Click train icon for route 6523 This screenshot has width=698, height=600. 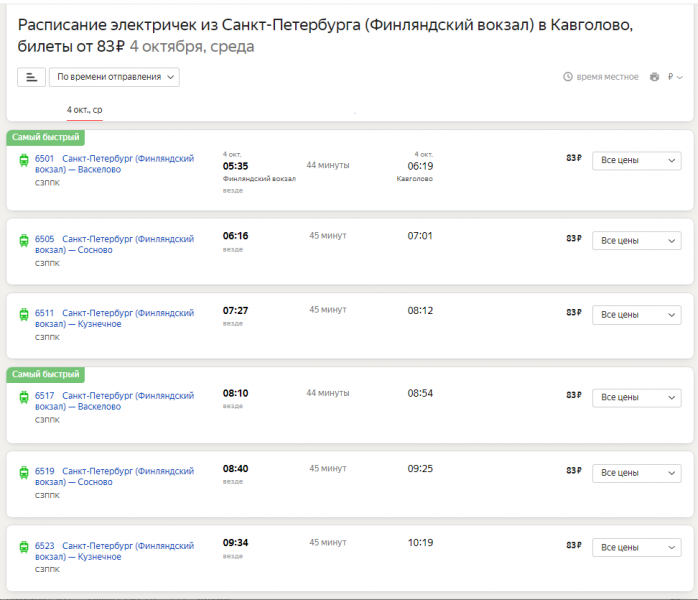point(24,546)
